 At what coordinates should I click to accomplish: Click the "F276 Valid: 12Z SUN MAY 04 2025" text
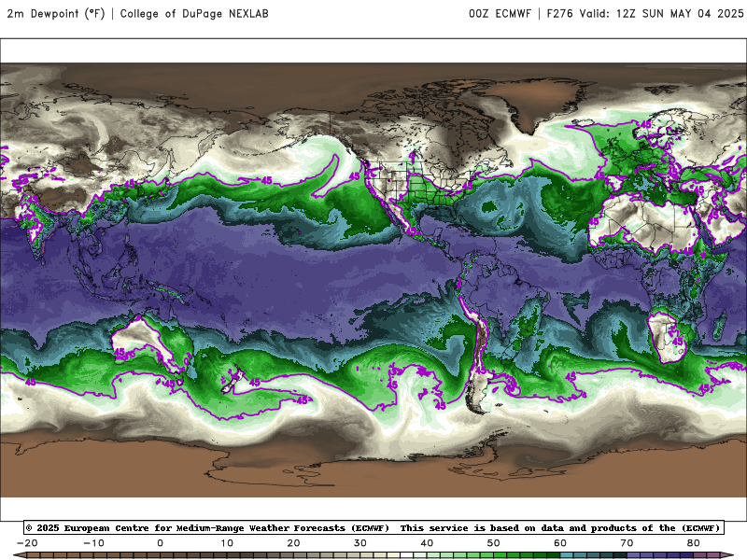tap(645, 14)
